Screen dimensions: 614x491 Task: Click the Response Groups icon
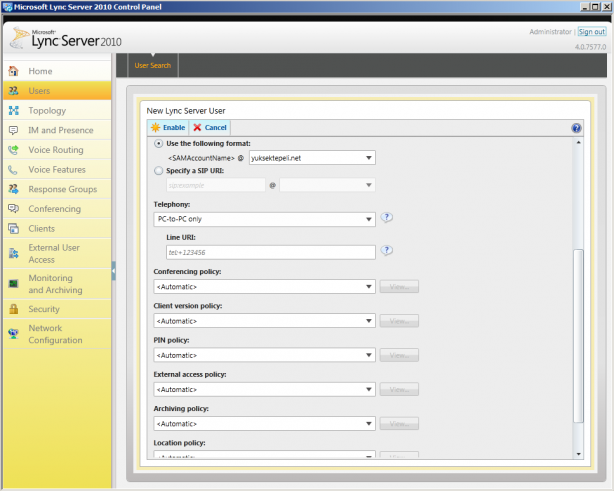click(x=13, y=189)
